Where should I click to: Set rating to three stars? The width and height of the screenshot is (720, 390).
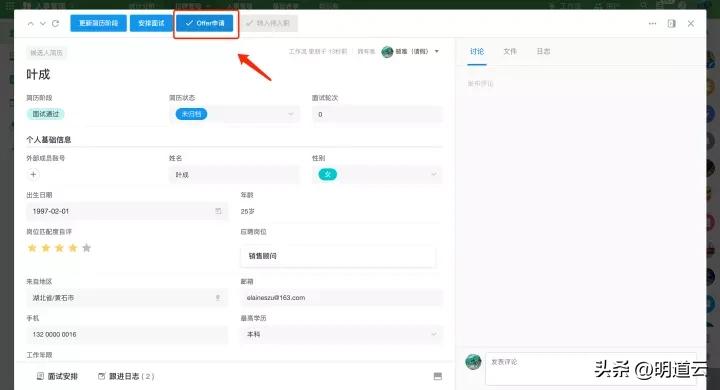(x=59, y=248)
